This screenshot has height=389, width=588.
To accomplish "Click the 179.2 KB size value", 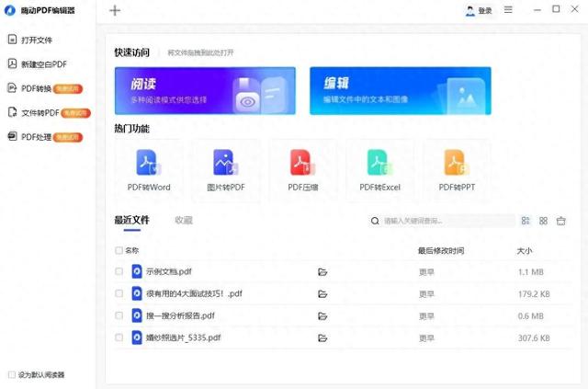I will (x=534, y=294).
